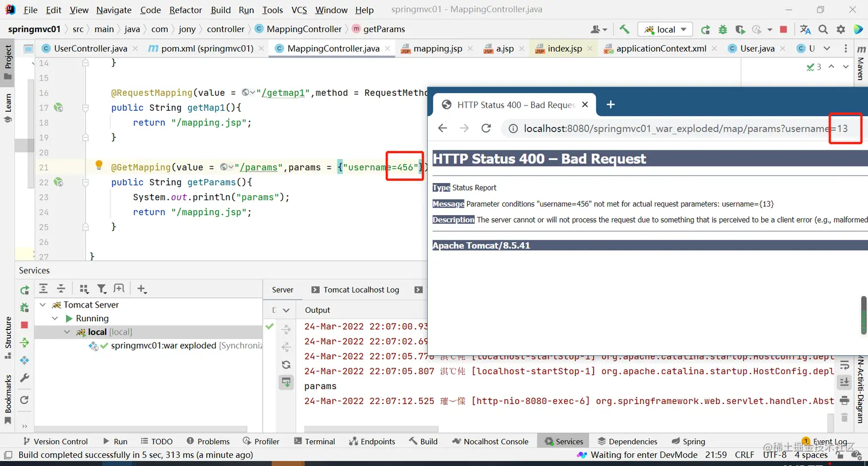Viewport: 868px width, 466px height.
Task: Click the Collapse All icon in the Services toolbar
Action: (x=61, y=289)
